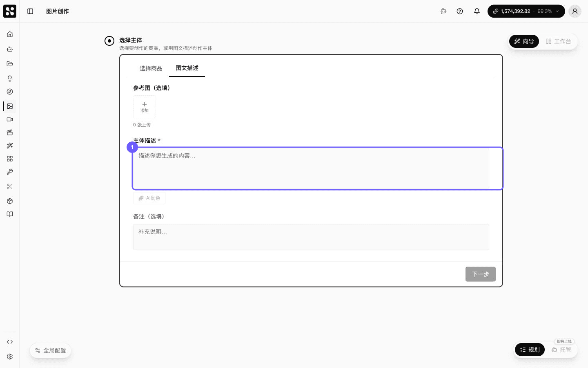
Task: Switch to the 图文描述 tab
Action: 187,68
